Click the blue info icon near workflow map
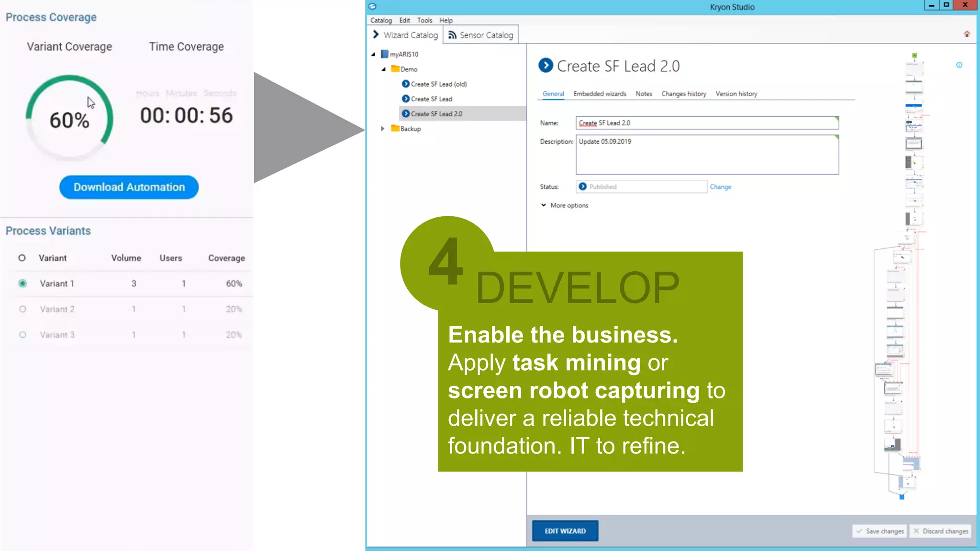Image resolution: width=980 pixels, height=551 pixels. click(x=959, y=65)
